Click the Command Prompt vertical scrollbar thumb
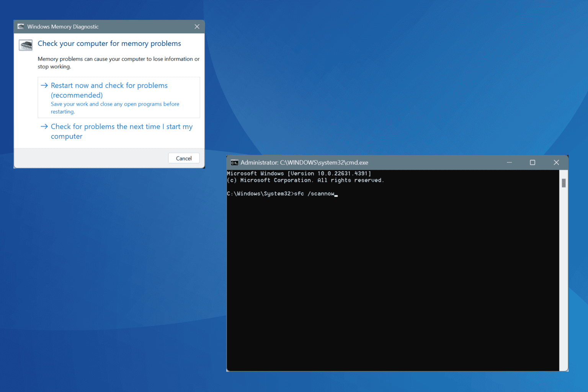This screenshot has width=588, height=392. point(563,183)
